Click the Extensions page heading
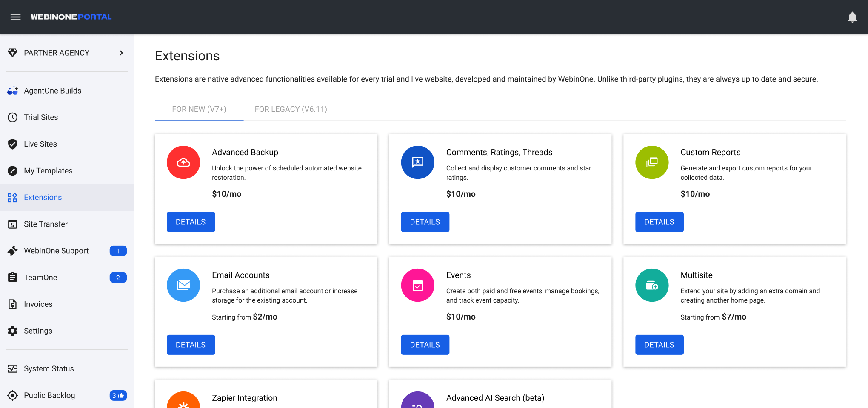868x408 pixels. (187, 56)
